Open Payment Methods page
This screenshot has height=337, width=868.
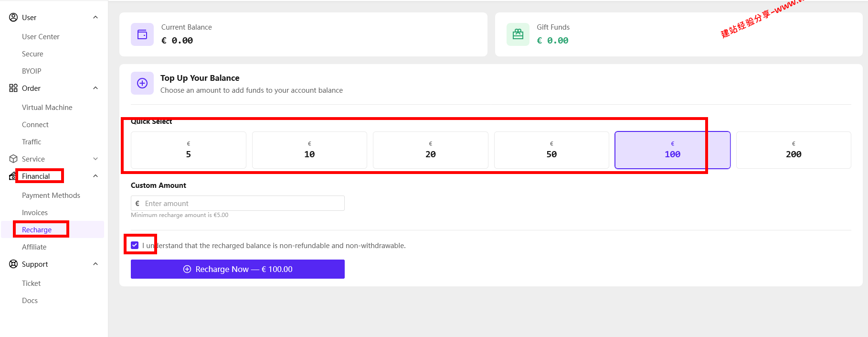(x=51, y=196)
